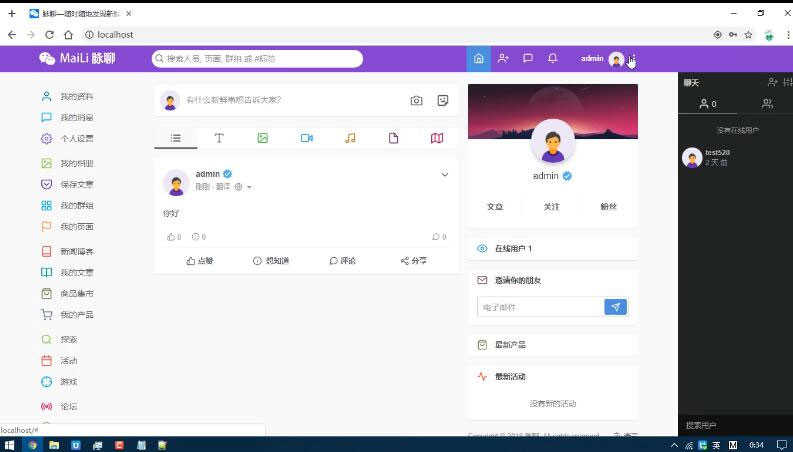The image size is (793, 452).
Task: Click the camera icon in the post composer
Action: 416,100
